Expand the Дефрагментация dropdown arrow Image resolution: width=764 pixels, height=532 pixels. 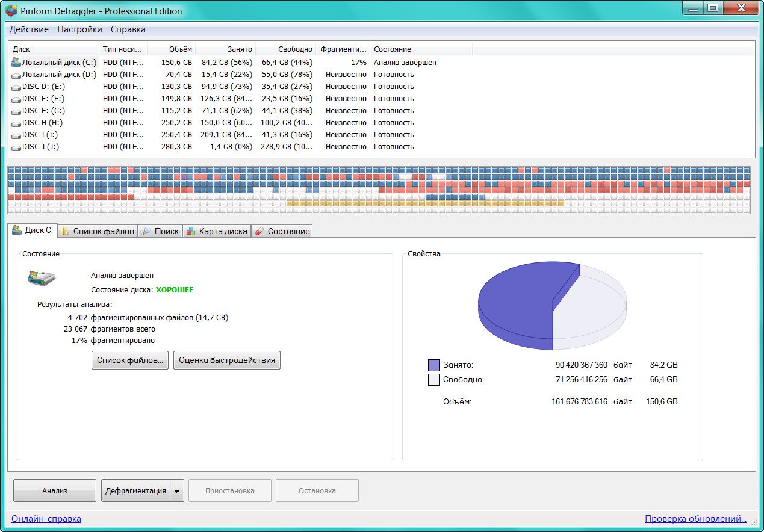click(177, 490)
